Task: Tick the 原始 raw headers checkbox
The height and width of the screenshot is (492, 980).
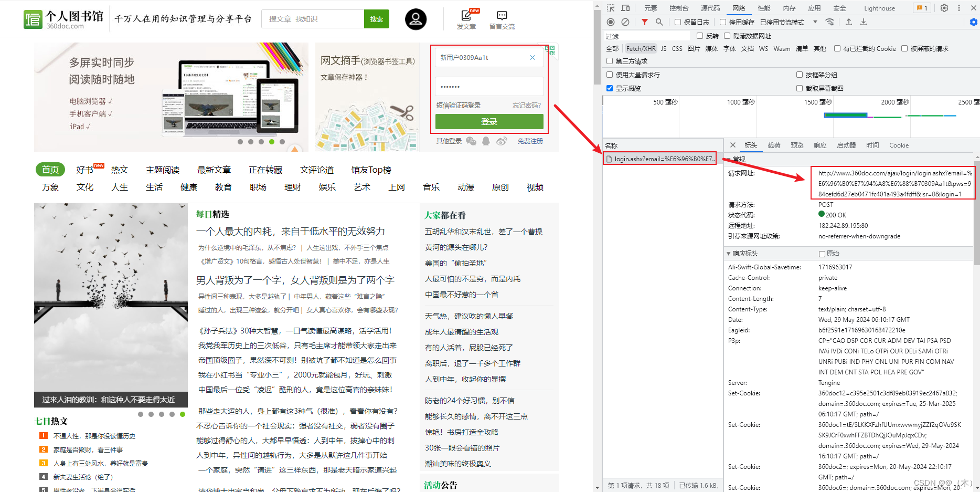Action: click(x=822, y=254)
